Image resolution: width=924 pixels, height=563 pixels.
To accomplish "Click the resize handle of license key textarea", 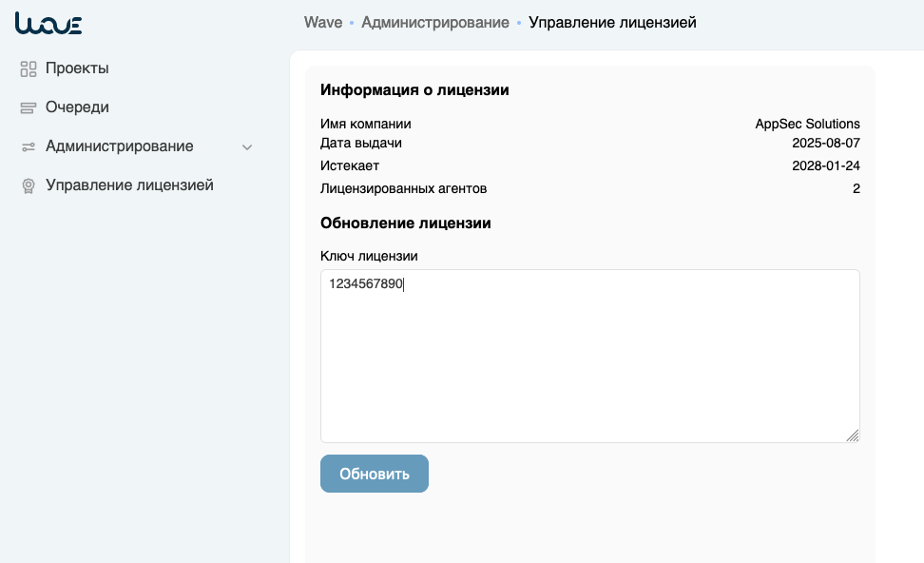I will tap(853, 436).
